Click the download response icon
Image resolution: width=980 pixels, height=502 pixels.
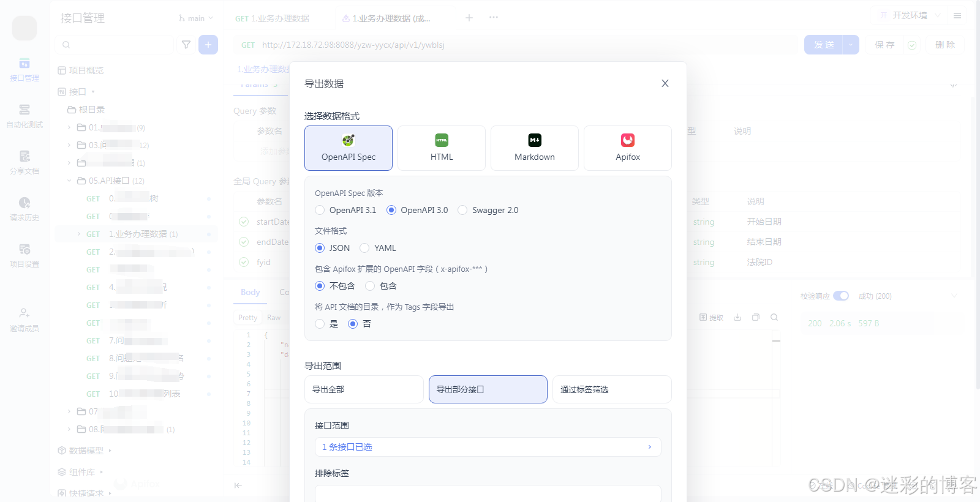737,317
